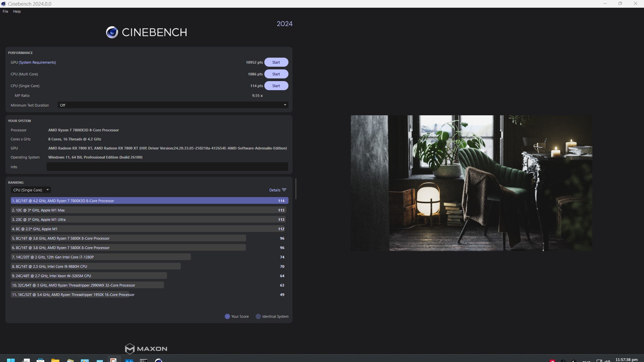644x362 pixels.
Task: Minimize the Cinebench window
Action: point(605,4)
